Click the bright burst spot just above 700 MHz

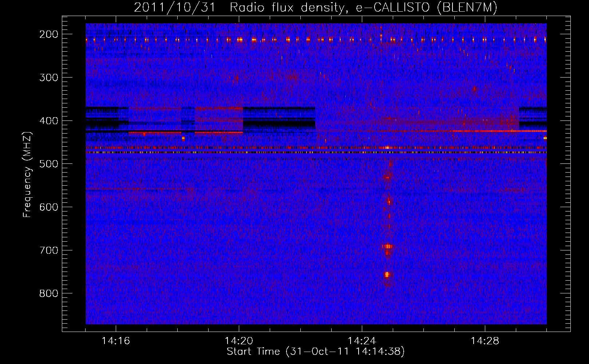[388, 246]
